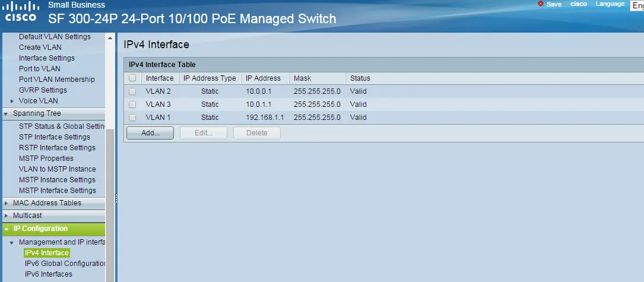Check the VLAN 3 row checkbox

pos(132,104)
